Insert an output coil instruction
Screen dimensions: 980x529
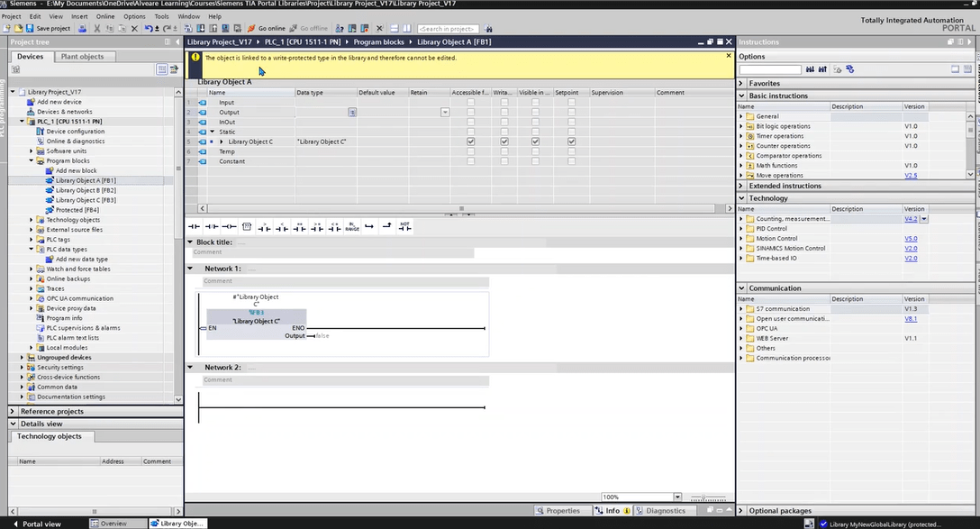pos(229,226)
